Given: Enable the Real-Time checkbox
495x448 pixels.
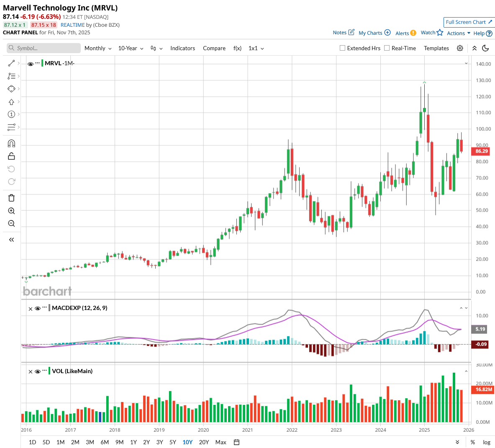Looking at the screenshot, I should pos(387,48).
